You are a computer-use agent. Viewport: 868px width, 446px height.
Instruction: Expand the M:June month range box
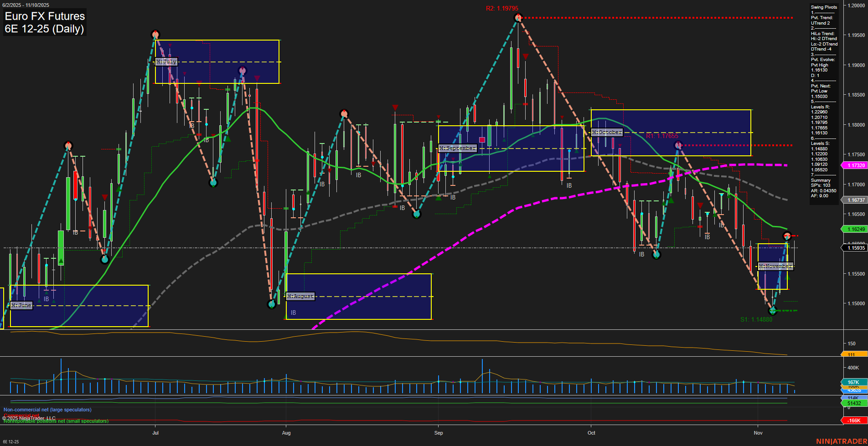[21, 306]
